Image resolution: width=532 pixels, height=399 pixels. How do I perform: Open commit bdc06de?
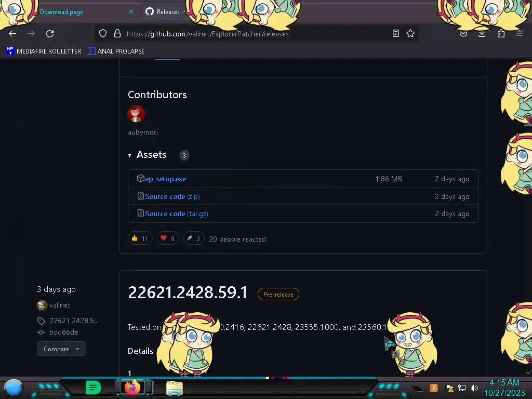click(64, 332)
